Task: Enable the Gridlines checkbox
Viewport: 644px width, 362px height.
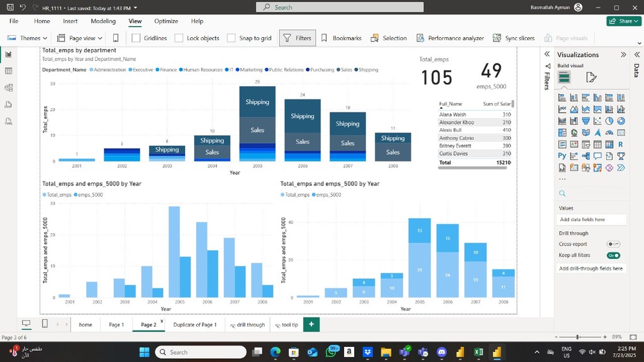Action: point(136,38)
